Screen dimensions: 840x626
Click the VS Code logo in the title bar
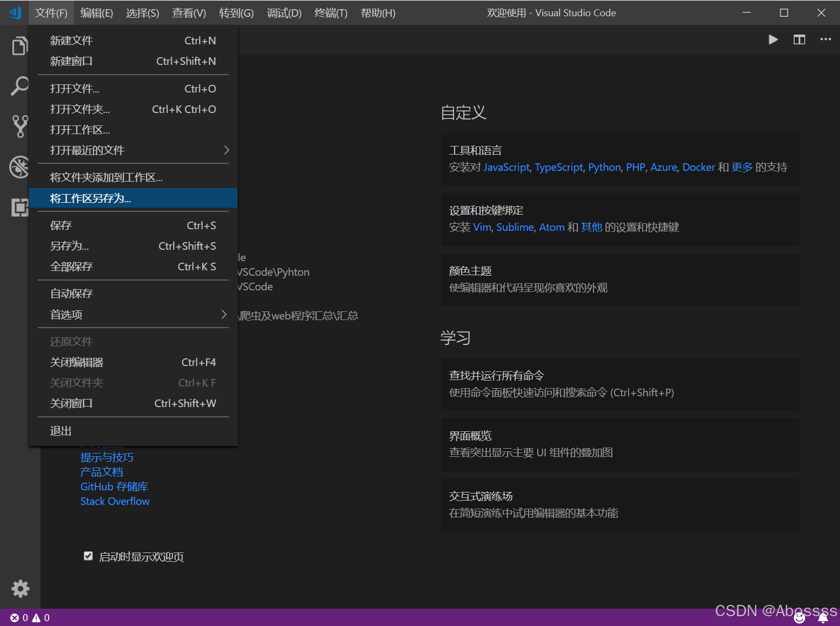15,12
